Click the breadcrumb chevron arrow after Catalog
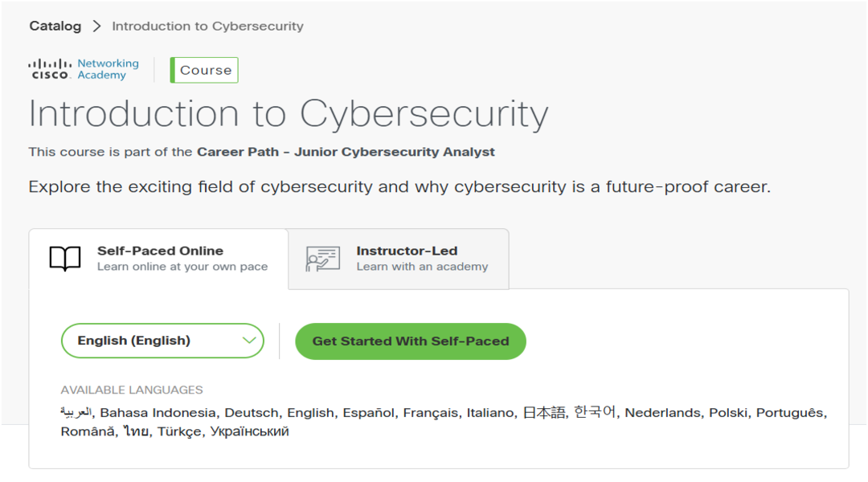 point(97,26)
